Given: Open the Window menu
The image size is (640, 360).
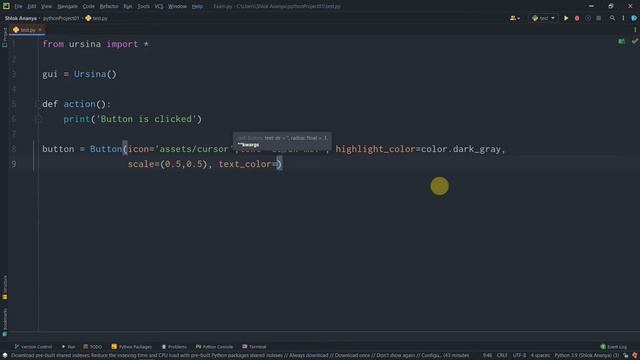Looking at the screenshot, I should click(x=177, y=7).
